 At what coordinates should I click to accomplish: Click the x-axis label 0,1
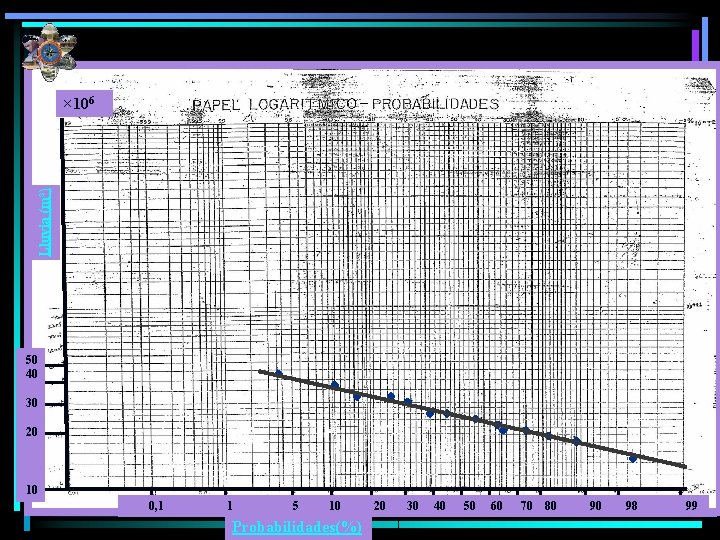tap(156, 506)
